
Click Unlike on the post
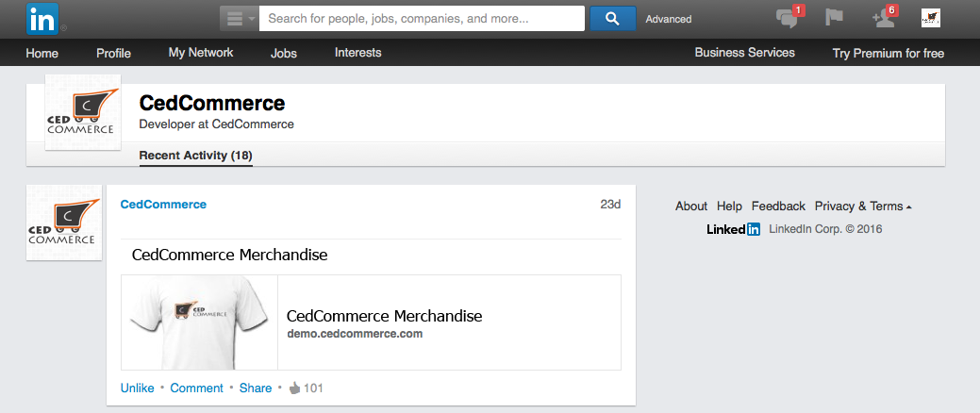137,388
